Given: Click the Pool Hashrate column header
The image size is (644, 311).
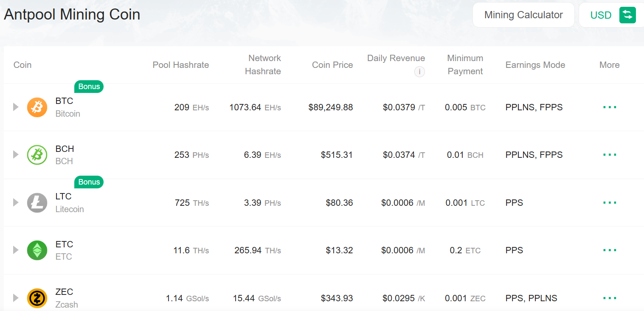Looking at the screenshot, I should [x=180, y=64].
